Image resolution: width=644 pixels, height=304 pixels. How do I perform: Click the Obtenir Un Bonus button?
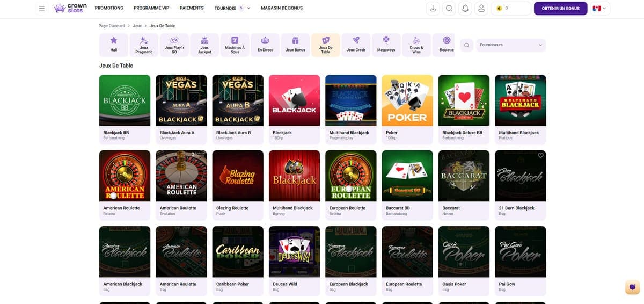(x=561, y=8)
